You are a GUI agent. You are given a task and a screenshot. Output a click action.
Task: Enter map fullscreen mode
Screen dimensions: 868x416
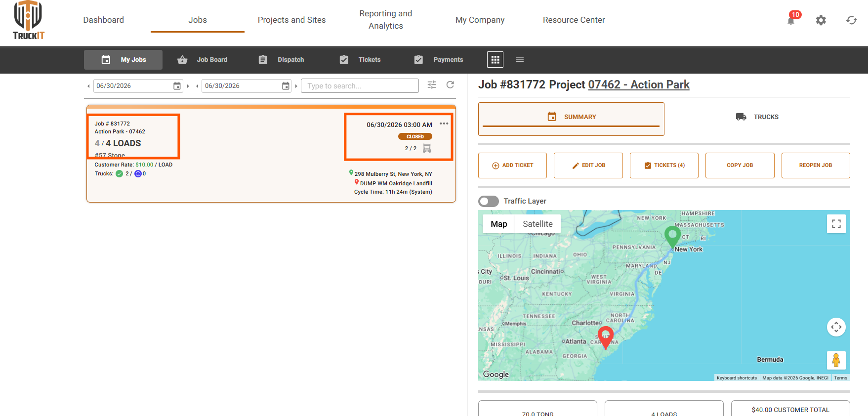(836, 224)
